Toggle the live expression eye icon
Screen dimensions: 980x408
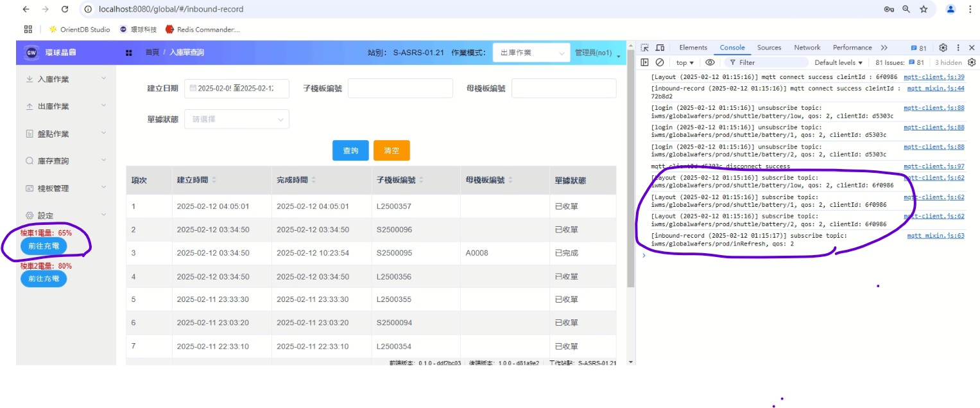tap(710, 62)
